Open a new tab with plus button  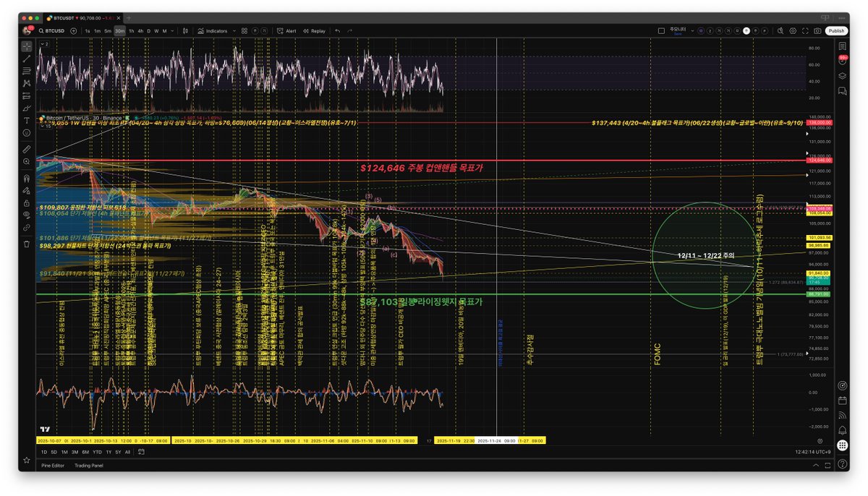click(127, 17)
